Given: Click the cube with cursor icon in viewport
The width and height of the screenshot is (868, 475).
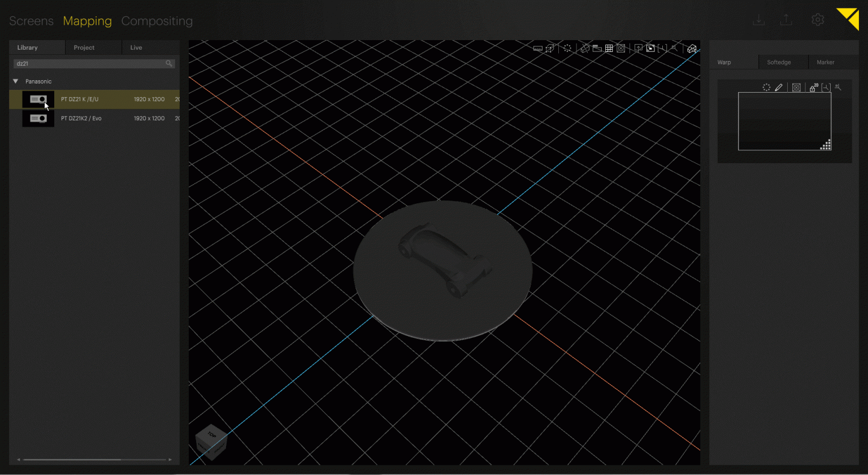Looking at the screenshot, I should (x=692, y=49).
